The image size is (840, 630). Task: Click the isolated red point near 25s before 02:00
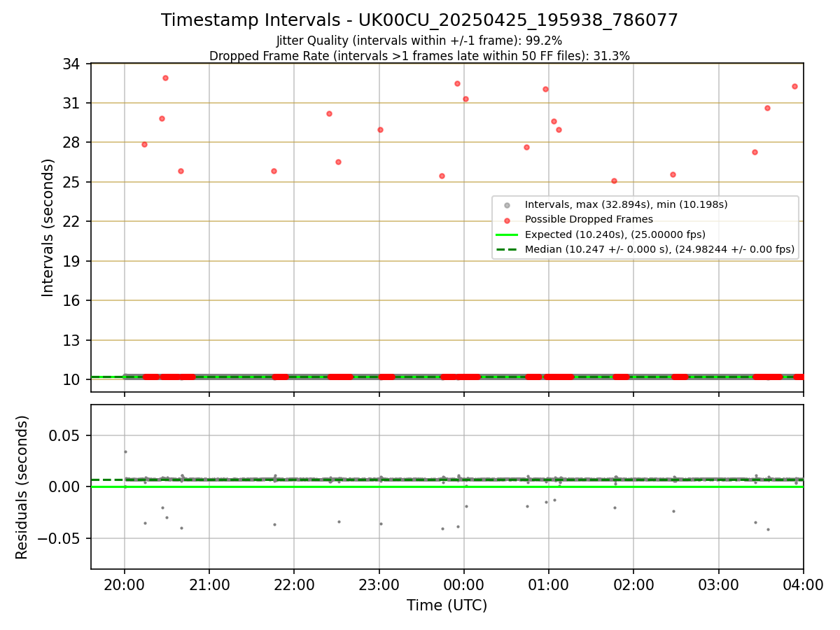[x=614, y=181]
